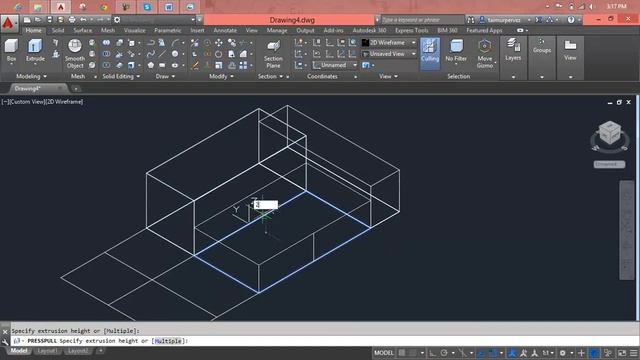Click the help question mark icon
Image resolution: width=640 pixels, height=360 pixels.
click(x=571, y=20)
